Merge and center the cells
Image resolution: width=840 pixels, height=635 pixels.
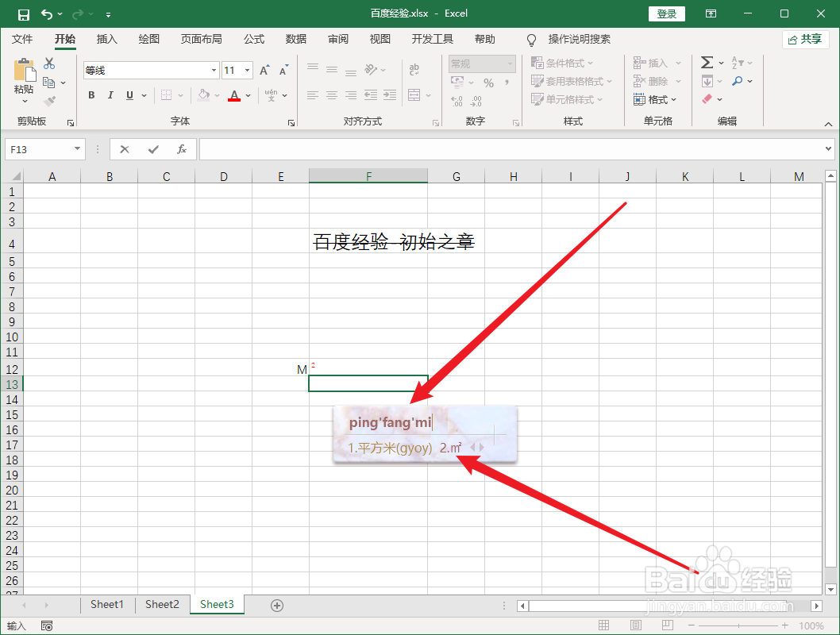414,95
